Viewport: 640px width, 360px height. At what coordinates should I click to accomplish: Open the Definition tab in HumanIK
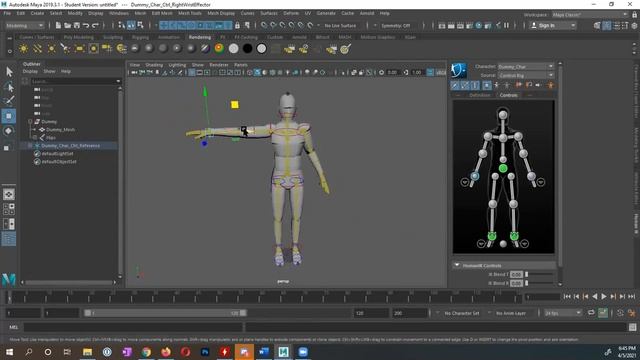point(480,95)
